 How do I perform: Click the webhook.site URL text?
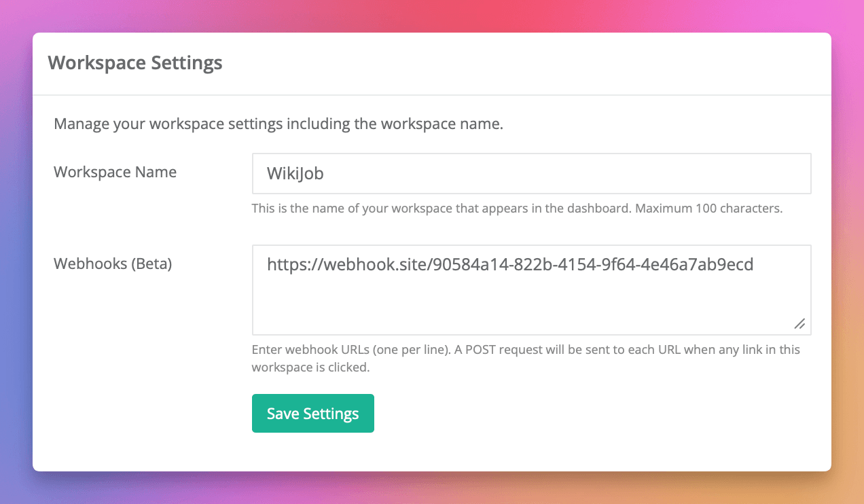pyautogui.click(x=509, y=265)
